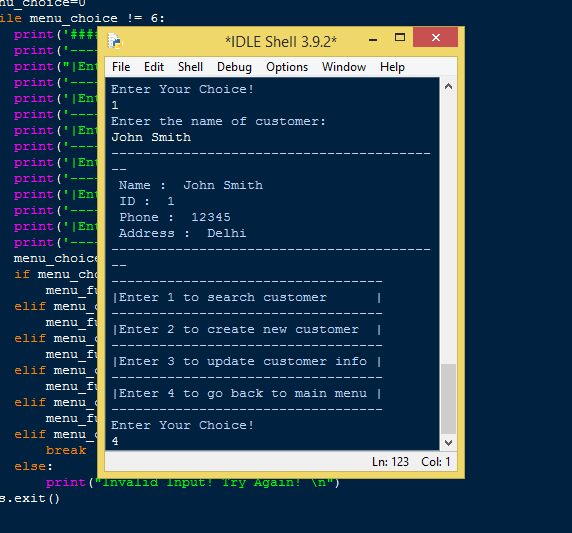
Task: Click the scrollbar down arrow
Action: click(448, 443)
